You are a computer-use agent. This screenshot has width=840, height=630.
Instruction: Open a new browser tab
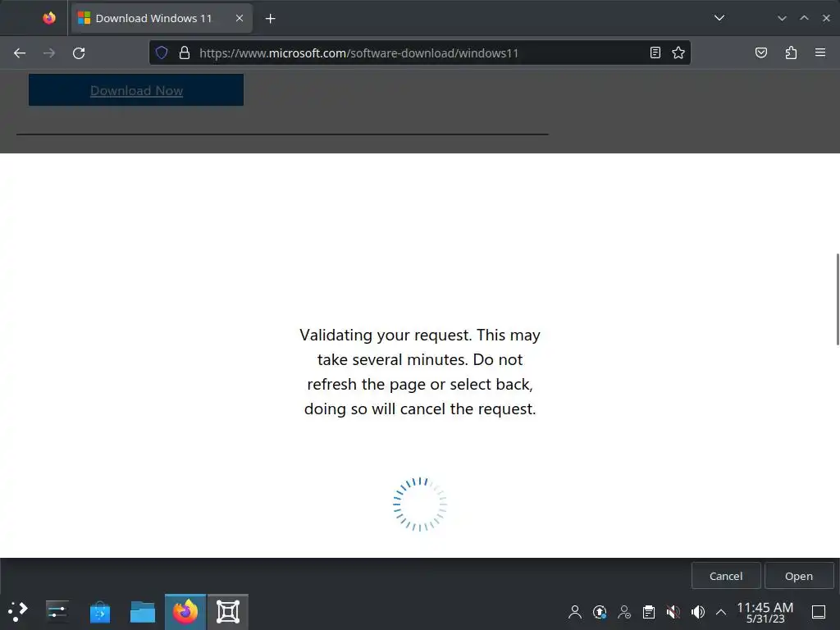coord(270,19)
